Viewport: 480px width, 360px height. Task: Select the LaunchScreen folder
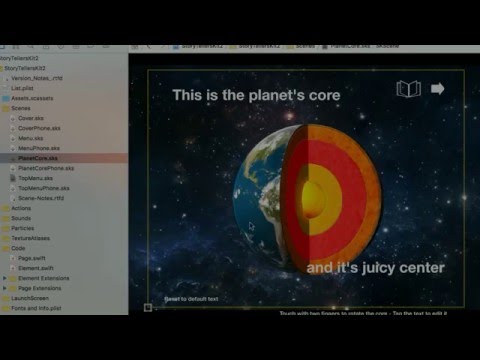click(x=30, y=298)
